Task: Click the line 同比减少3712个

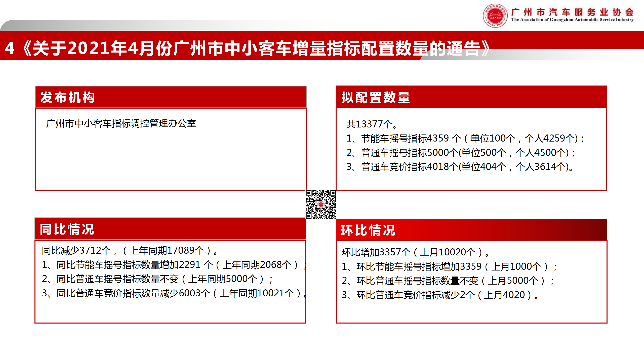Action: pyautogui.click(x=130, y=251)
